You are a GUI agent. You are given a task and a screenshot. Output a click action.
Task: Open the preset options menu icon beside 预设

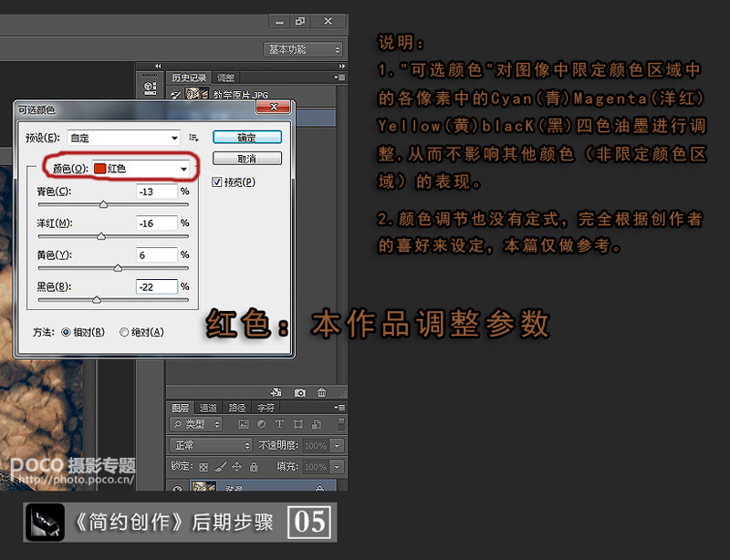(193, 138)
